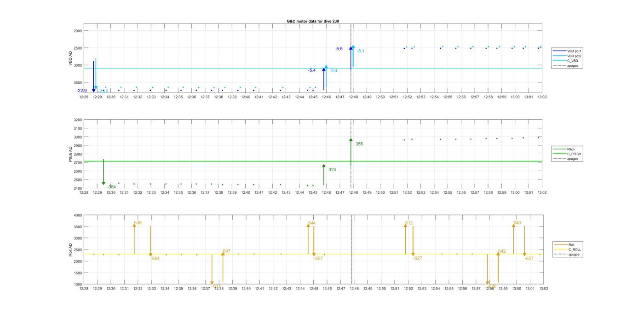The height and width of the screenshot is (319, 644).
Task: Select "C_PITCH" legend entry
Action: [574, 154]
